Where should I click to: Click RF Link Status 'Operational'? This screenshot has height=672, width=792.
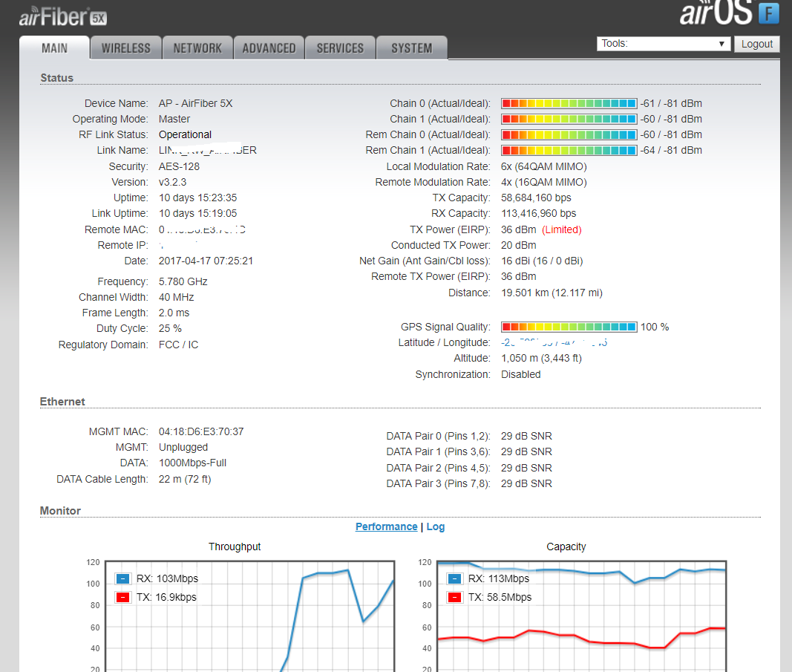pos(185,135)
